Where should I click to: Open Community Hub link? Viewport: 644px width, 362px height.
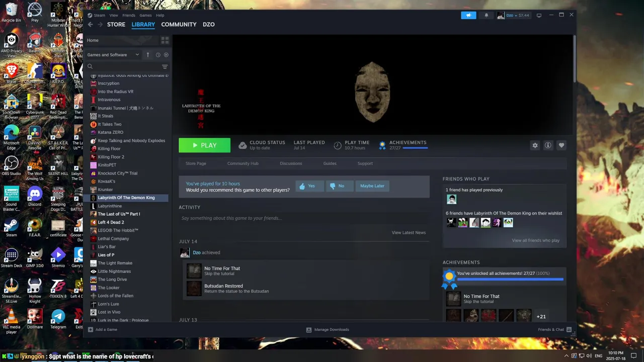[243, 163]
